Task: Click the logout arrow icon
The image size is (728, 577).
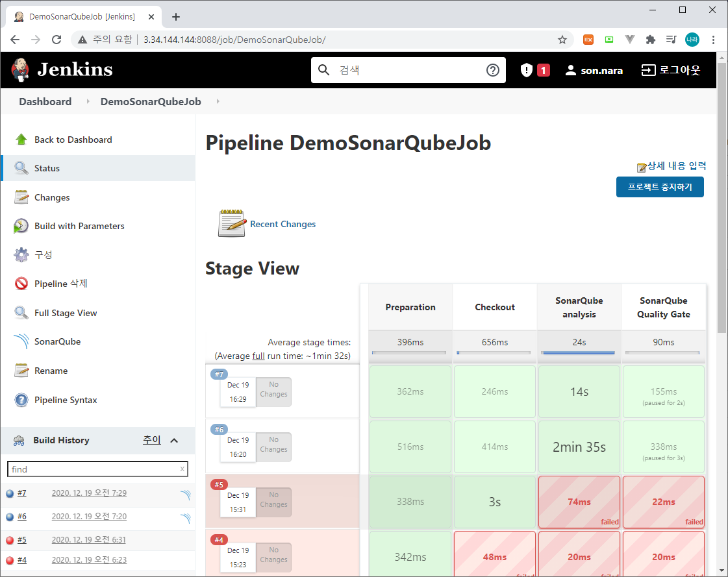Action: (648, 70)
